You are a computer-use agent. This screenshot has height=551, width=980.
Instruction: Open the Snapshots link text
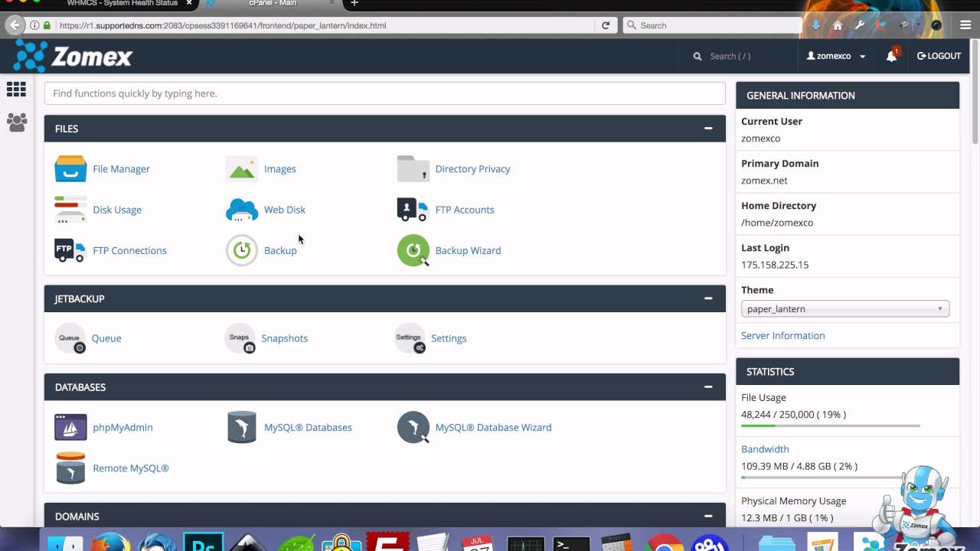(284, 338)
